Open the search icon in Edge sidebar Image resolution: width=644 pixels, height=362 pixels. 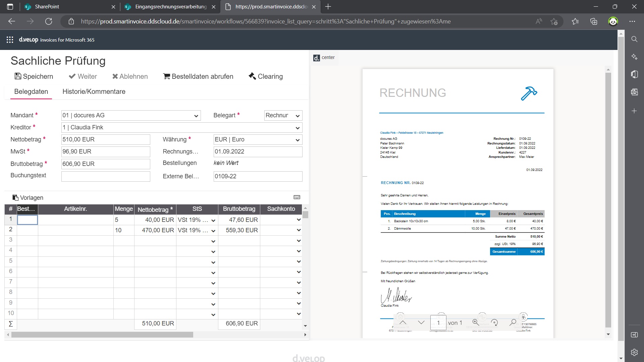point(635,39)
